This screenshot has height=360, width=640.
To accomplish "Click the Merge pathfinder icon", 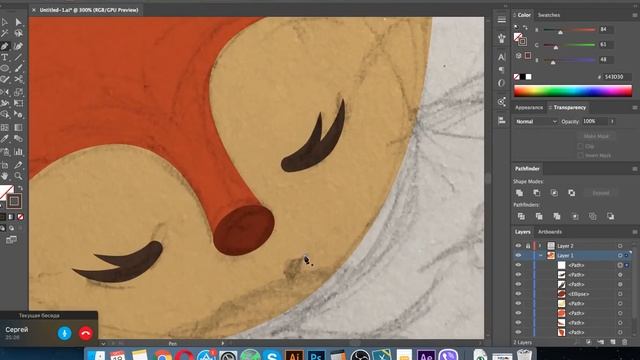I will tap(557, 216).
